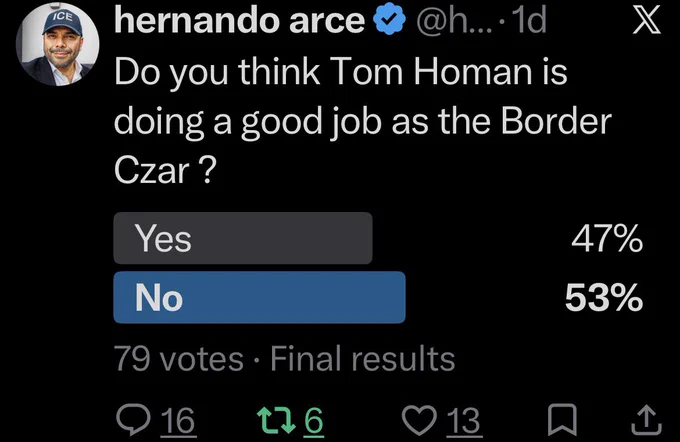The height and width of the screenshot is (442, 680).
Task: Open the hernando arce display name link
Action: tap(239, 20)
